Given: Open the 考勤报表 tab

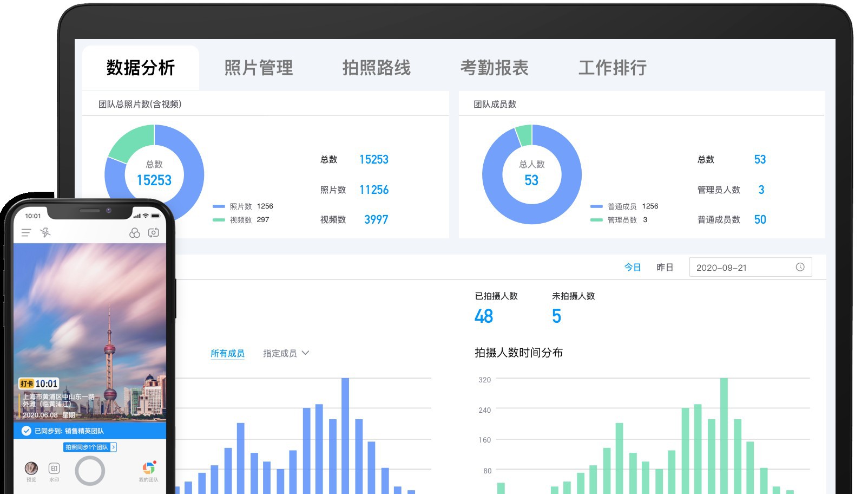Looking at the screenshot, I should 494,68.
